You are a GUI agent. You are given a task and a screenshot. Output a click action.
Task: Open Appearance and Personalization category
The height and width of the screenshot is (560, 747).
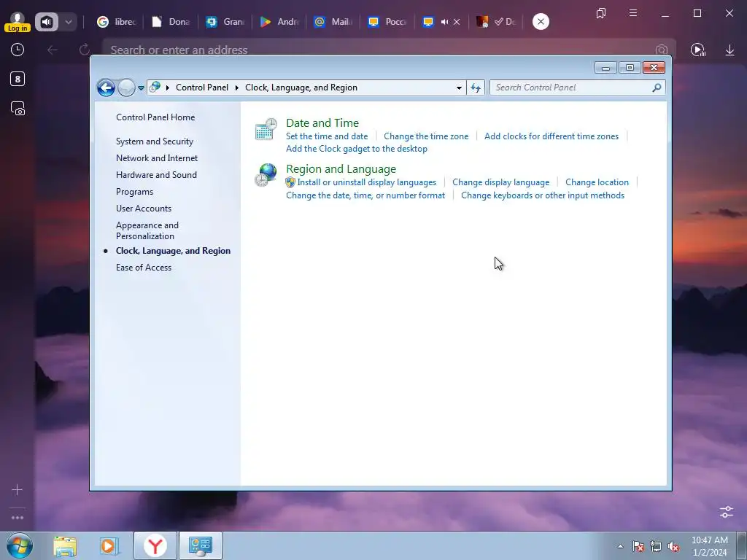(x=147, y=230)
